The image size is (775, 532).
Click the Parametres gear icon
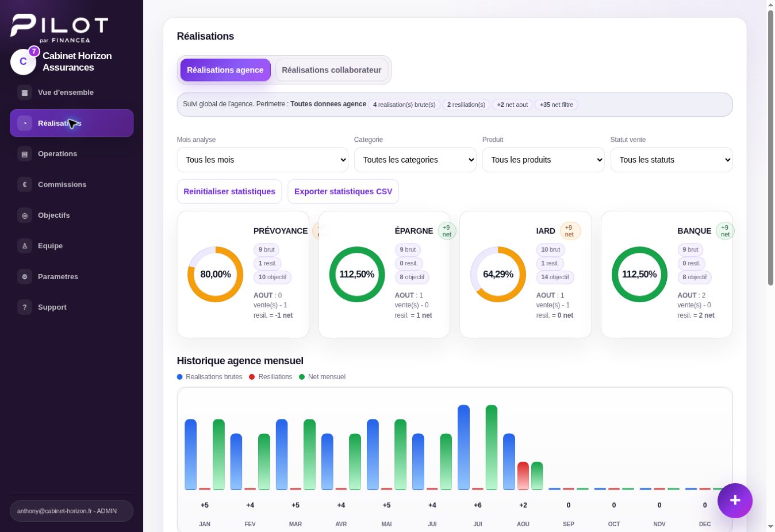[25, 276]
